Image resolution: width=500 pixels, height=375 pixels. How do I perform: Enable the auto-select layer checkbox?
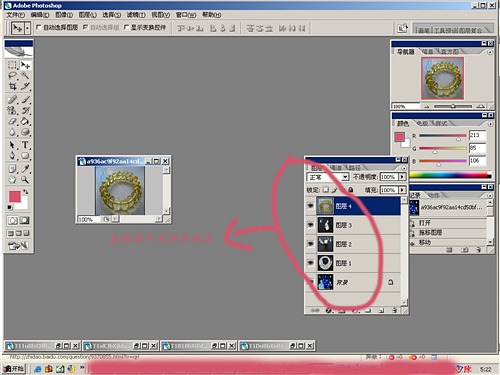point(39,27)
